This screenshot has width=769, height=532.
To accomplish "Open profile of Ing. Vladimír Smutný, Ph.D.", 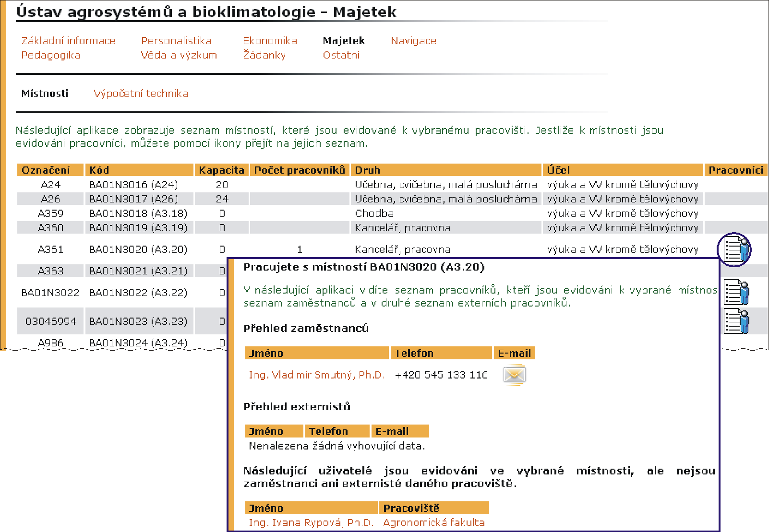I will (317, 375).
